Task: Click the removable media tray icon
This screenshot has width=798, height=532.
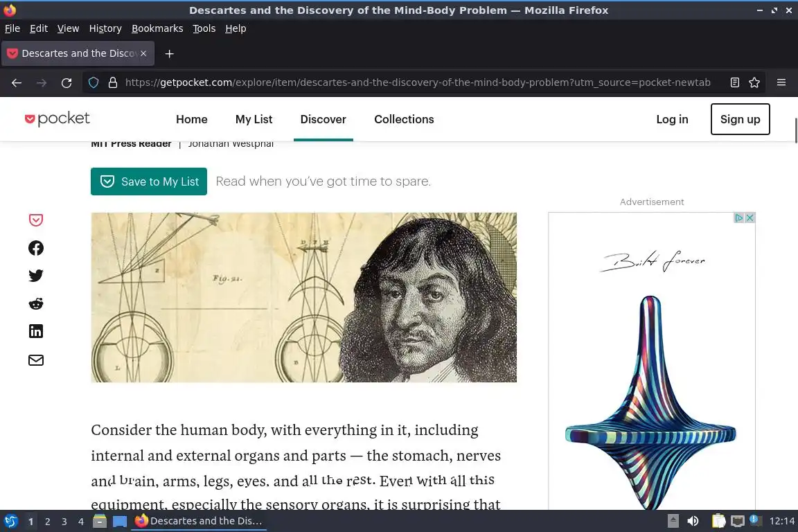Action: 673,521
